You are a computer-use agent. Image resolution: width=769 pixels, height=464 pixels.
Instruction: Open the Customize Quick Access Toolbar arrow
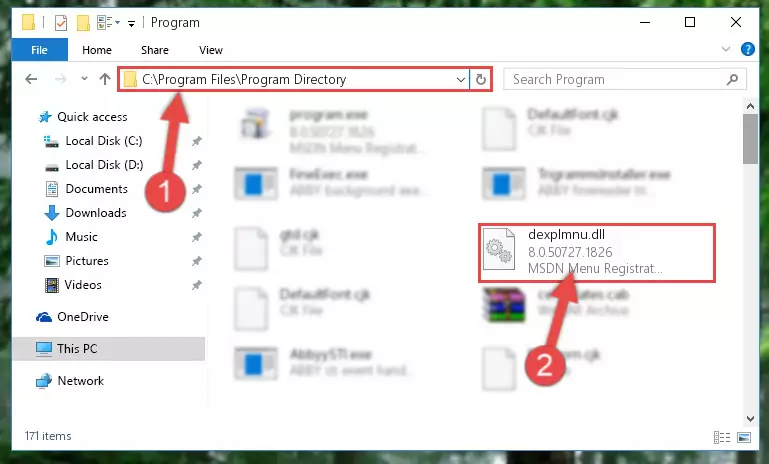pos(131,23)
